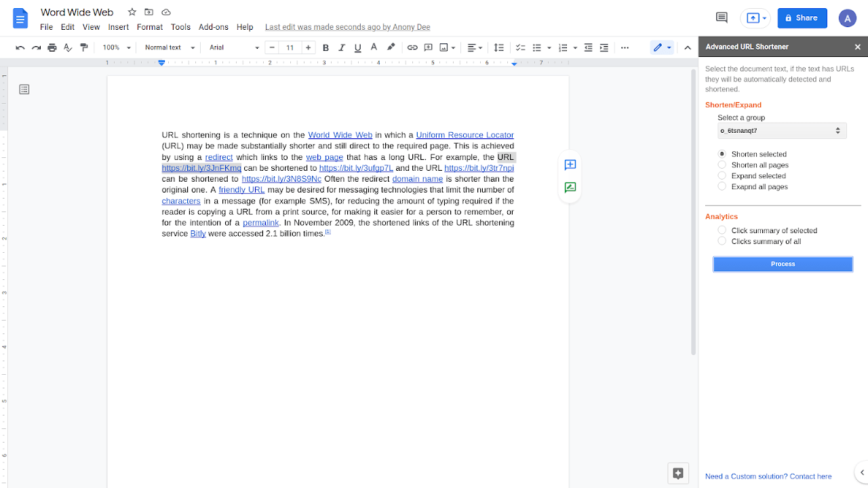Open the Last edit history link
The image size is (868, 488).
347,27
